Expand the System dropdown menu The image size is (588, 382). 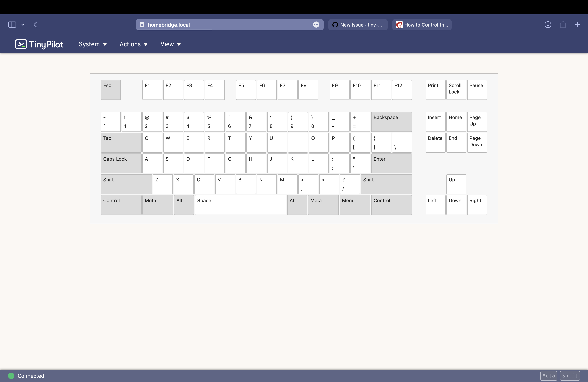click(x=93, y=44)
